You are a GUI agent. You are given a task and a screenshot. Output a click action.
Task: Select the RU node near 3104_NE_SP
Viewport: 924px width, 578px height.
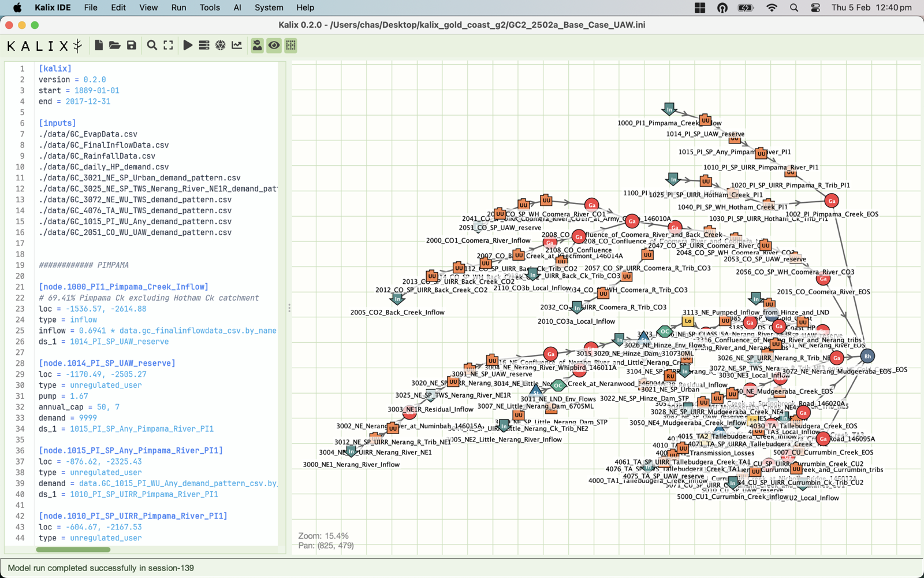(670, 375)
